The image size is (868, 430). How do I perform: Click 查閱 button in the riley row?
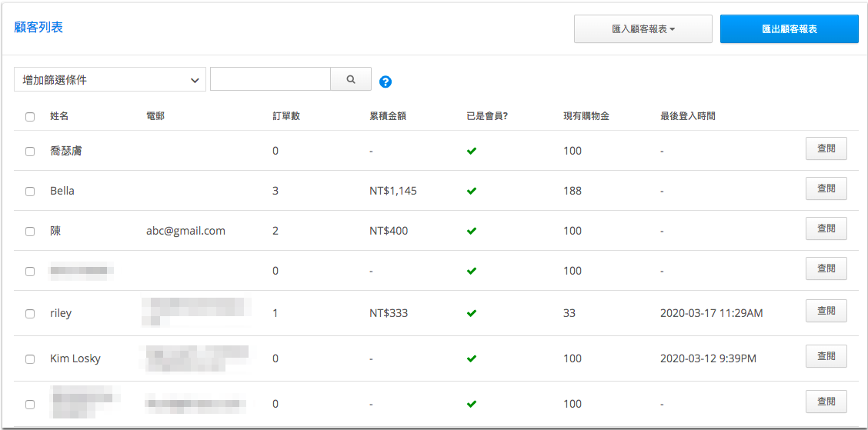click(826, 311)
